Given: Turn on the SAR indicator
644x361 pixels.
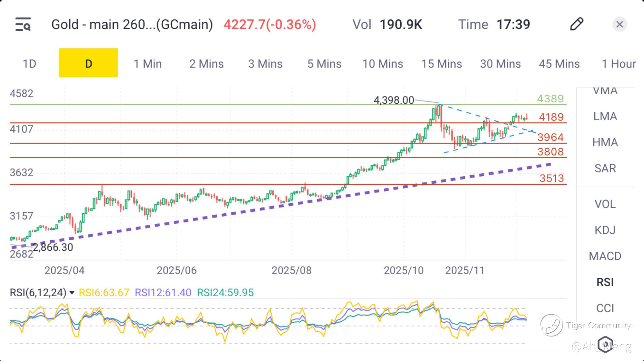Looking at the screenshot, I should point(605,168).
